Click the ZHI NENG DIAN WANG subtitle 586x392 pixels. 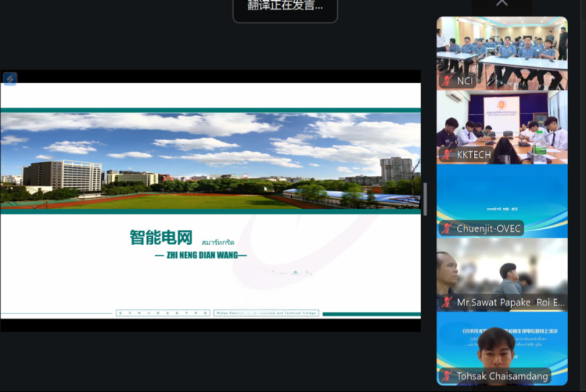(201, 255)
